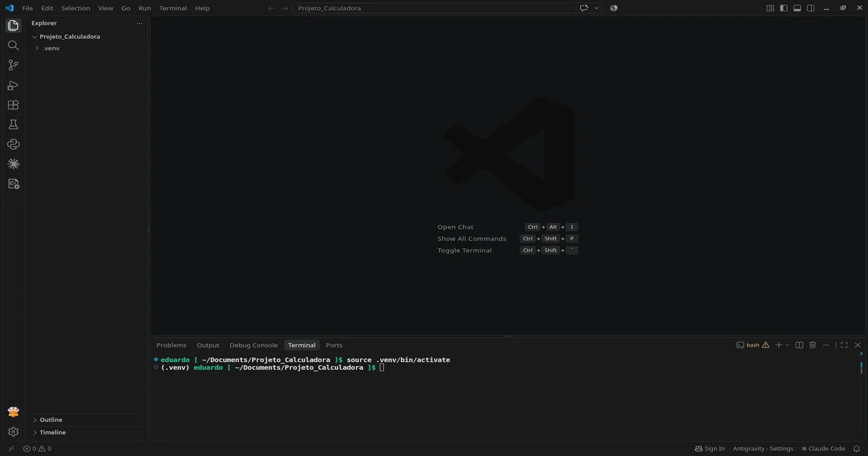Open the Selection menu
Image resolution: width=868 pixels, height=456 pixels.
pyautogui.click(x=76, y=8)
